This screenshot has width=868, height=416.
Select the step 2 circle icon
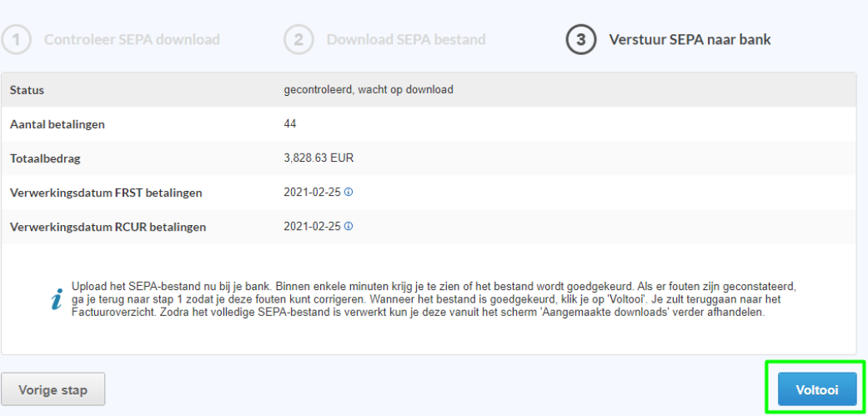pos(299,40)
